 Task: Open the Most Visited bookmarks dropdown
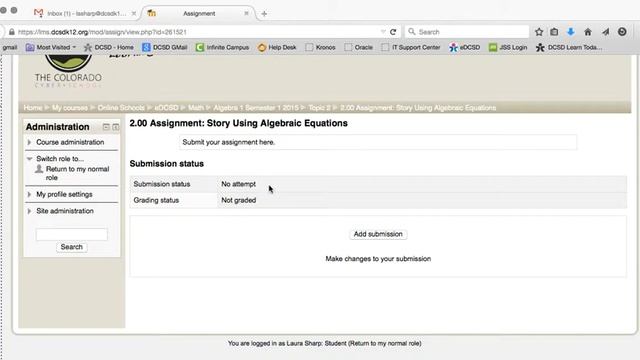51,47
